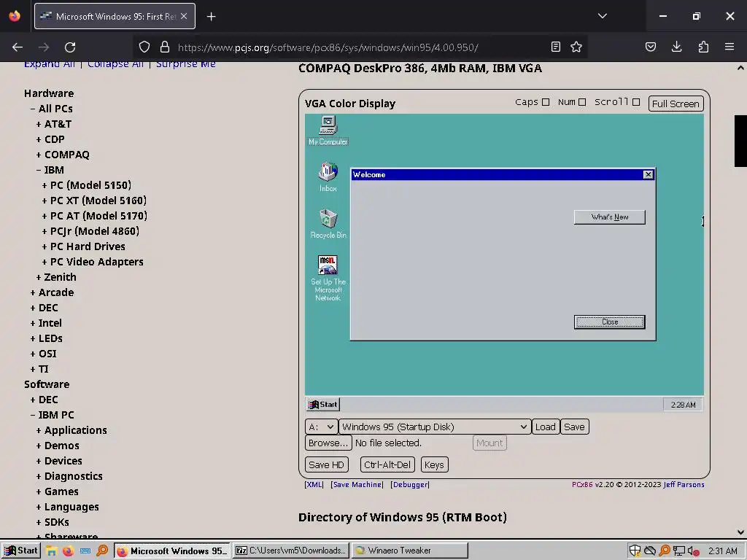This screenshot has height=560, width=747.
Task: Click the Windows Security shield tray icon
Action: [635, 551]
